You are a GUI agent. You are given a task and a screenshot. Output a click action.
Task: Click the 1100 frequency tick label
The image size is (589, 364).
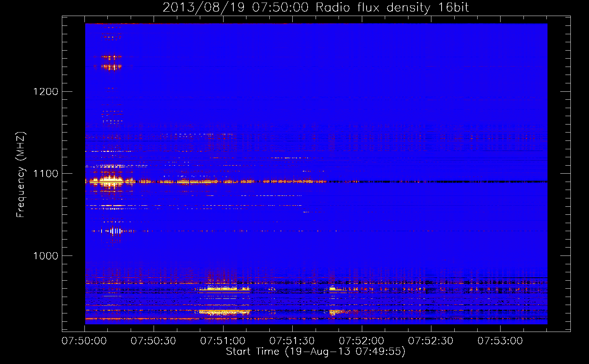46,174
